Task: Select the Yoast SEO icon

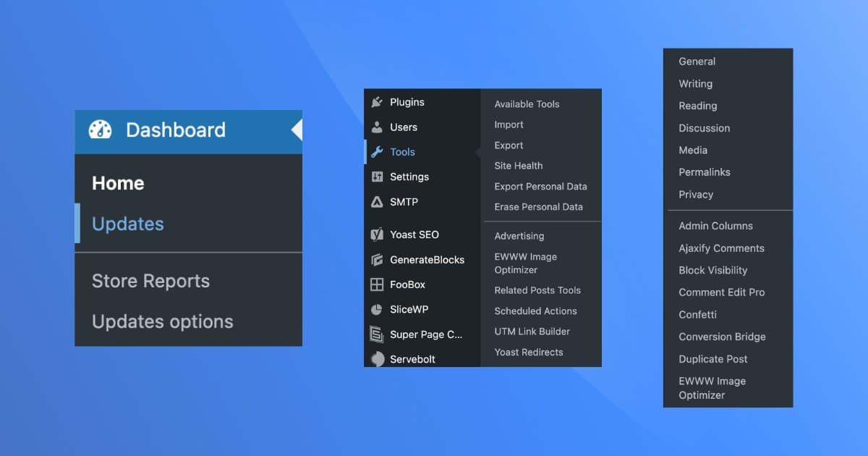Action: 377,234
